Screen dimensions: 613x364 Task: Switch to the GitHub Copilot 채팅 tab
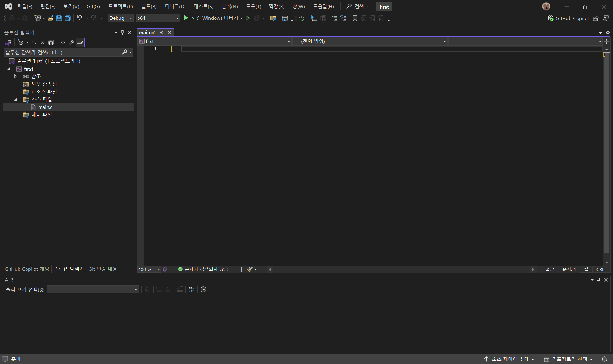27,269
